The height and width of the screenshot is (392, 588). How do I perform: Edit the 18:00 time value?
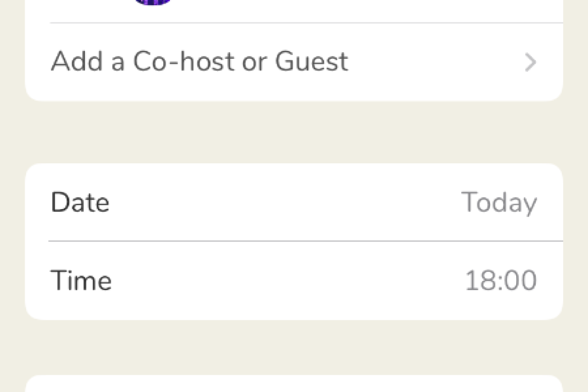click(x=501, y=280)
